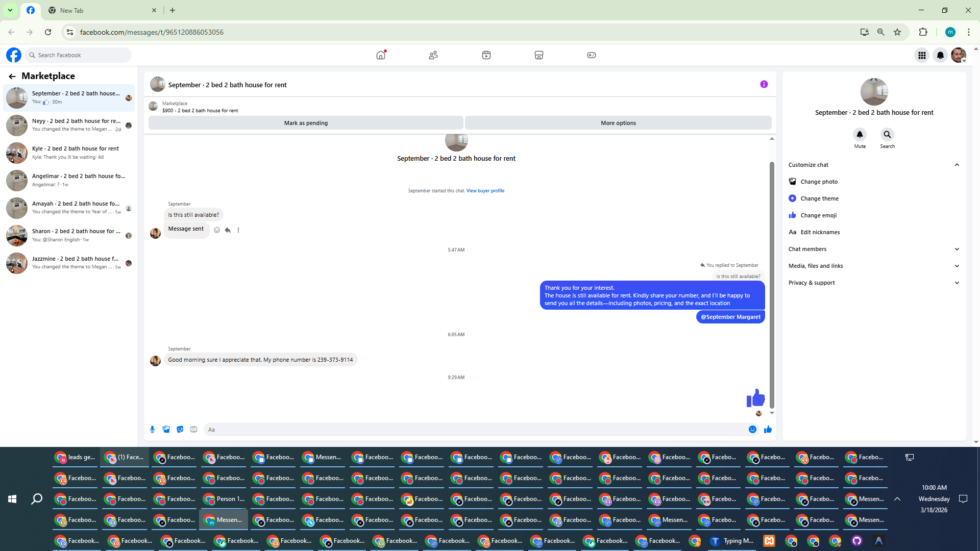The width and height of the screenshot is (980, 551).
Task: Attach a photo using the image icon
Action: point(166,430)
